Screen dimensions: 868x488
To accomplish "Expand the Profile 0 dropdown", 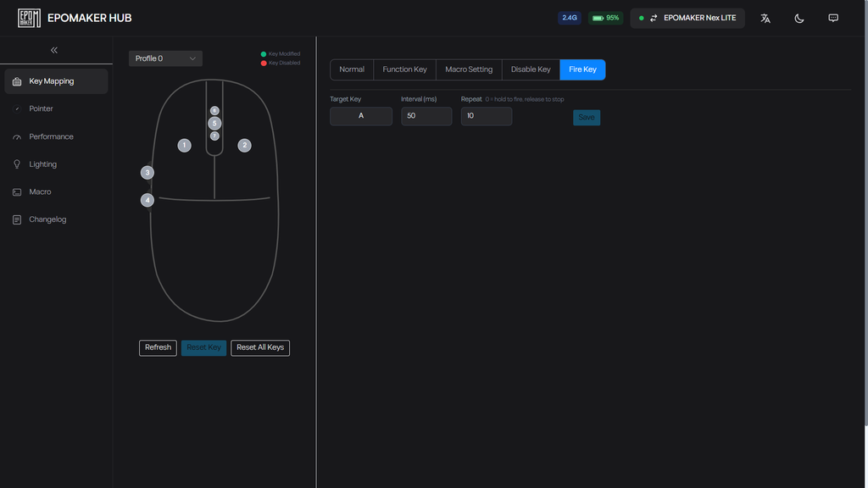I will tap(165, 58).
